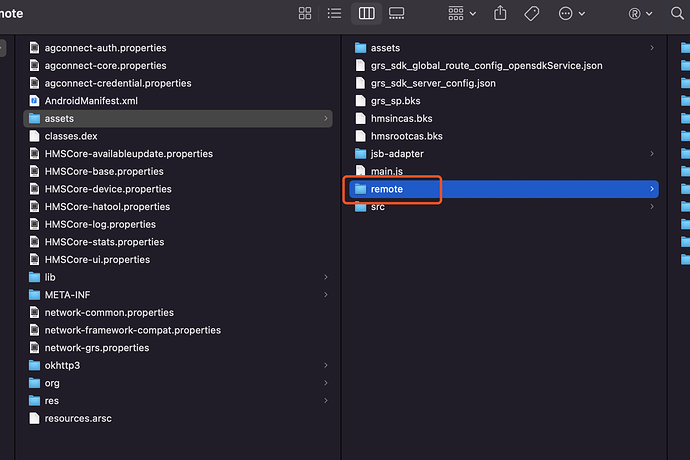Select main.js file
The width and height of the screenshot is (690, 460).
(386, 172)
